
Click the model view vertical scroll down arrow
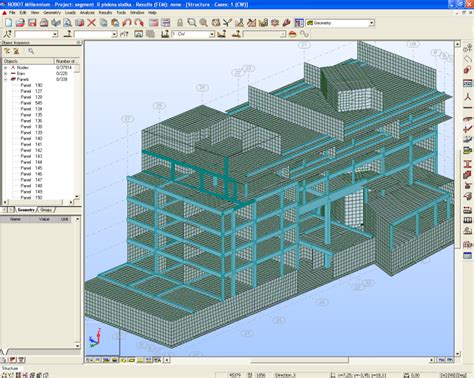click(457, 354)
